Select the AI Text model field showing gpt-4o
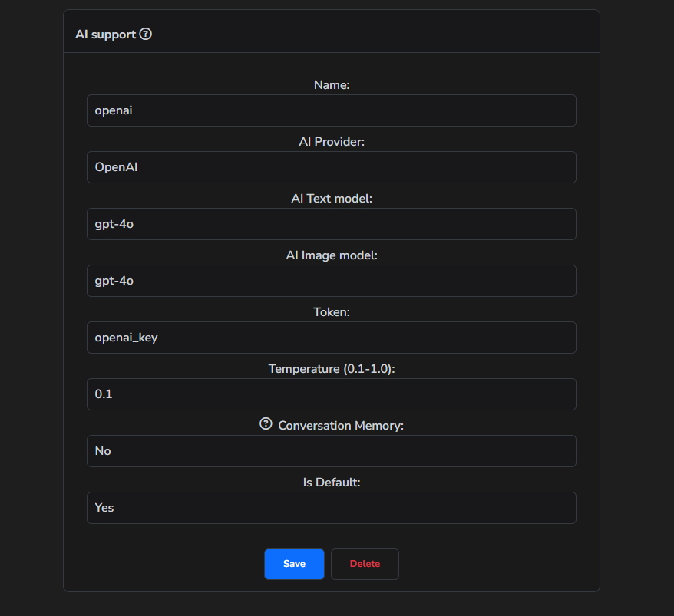Viewport: 674px width, 616px height. [331, 224]
